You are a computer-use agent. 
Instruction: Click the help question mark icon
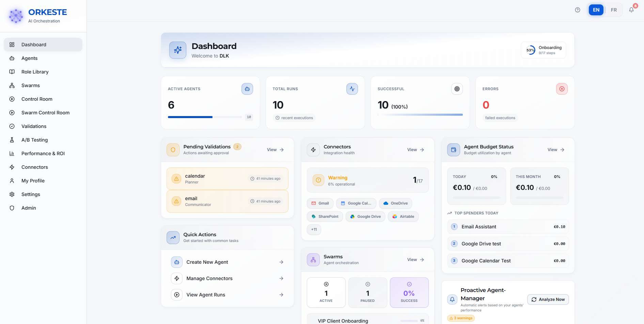[x=578, y=10]
